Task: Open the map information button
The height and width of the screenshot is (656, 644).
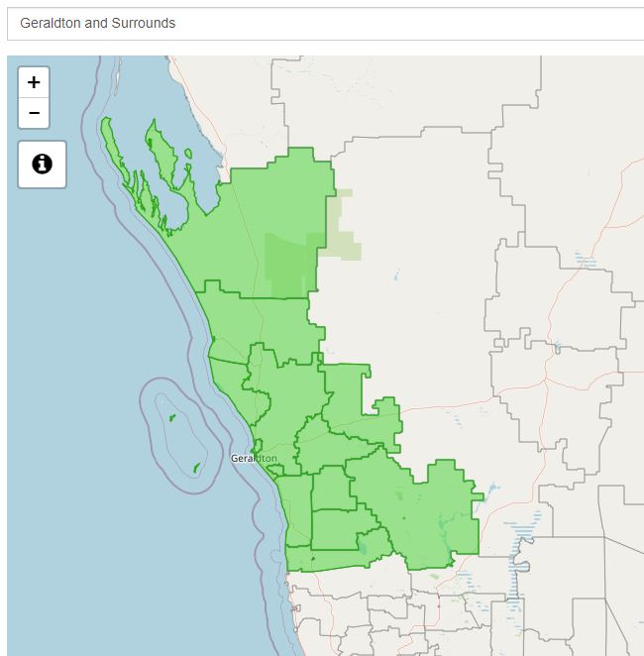Action: [42, 164]
